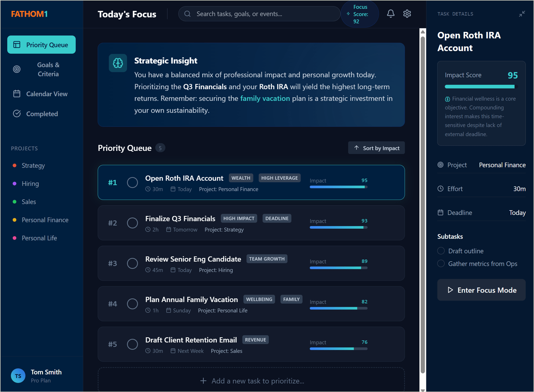
Task: Click the Calendar View icon in sidebar
Action: point(17,93)
